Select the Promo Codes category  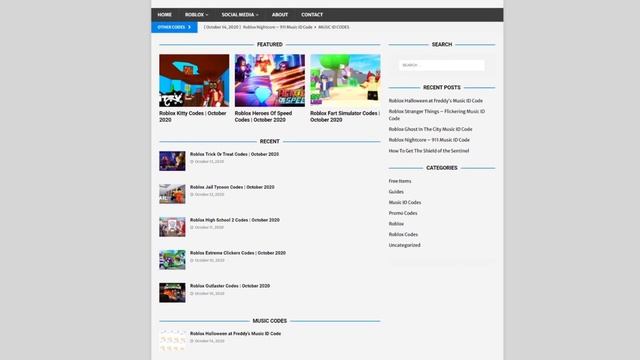403,213
